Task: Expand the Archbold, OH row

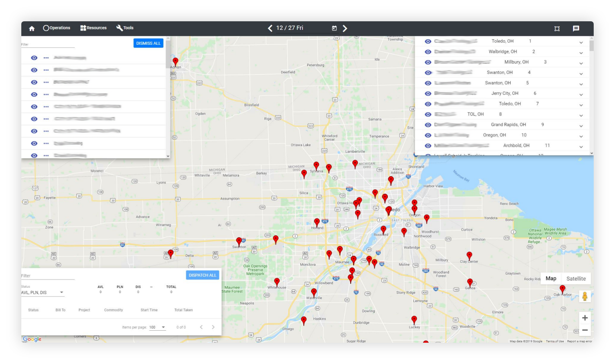Action: [x=581, y=147]
